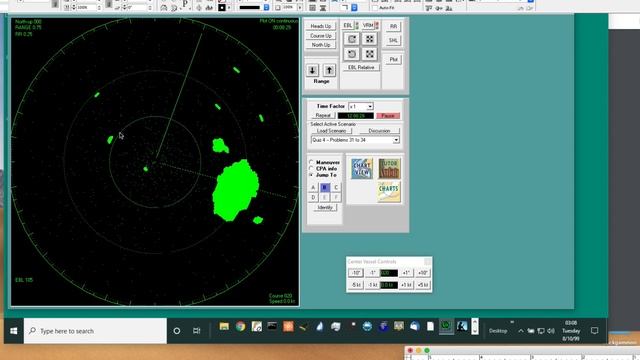The height and width of the screenshot is (360, 640).
Task: Toggle the SHL heading line button
Action: point(393,40)
